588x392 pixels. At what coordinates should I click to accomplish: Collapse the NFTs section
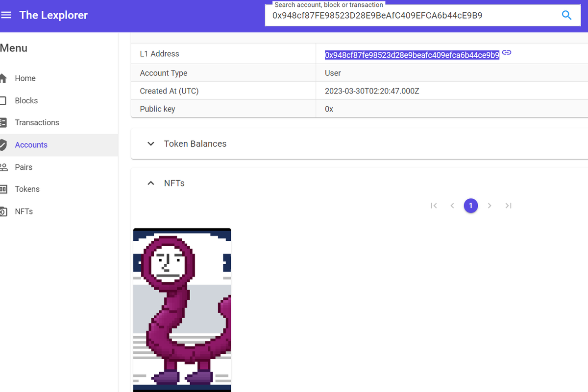(151, 183)
